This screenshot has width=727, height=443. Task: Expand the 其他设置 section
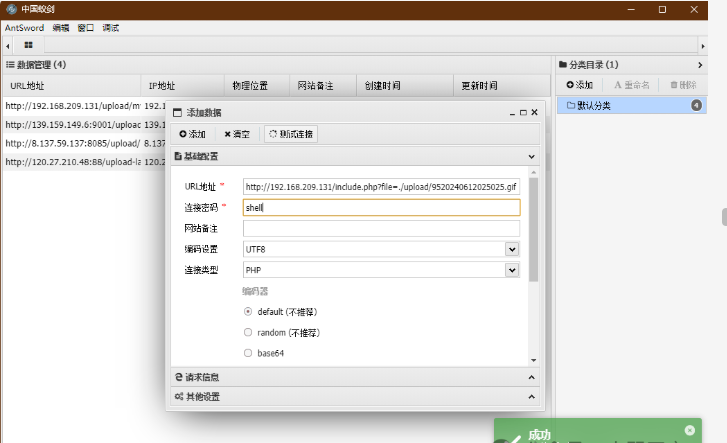(x=531, y=397)
